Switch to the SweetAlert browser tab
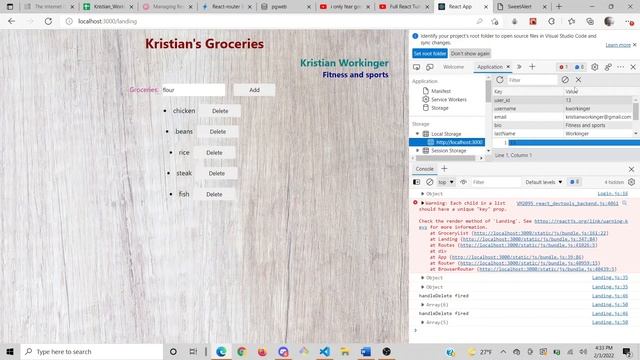The image size is (640, 360). coord(522,7)
